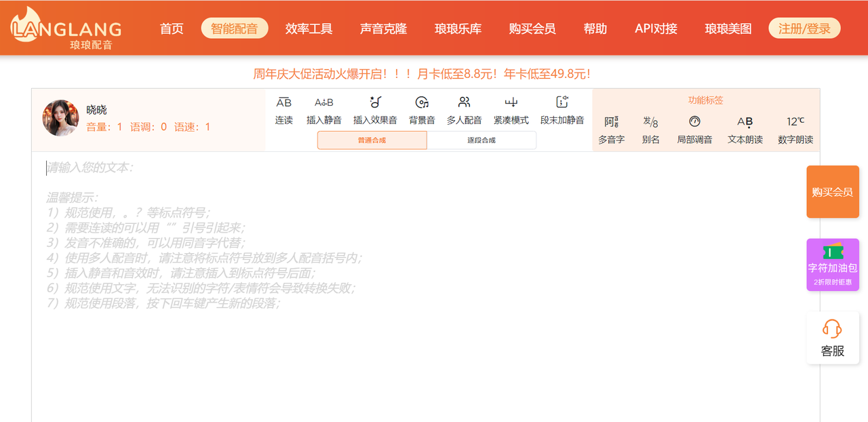Select the 连读 (continuous reading) tool
This screenshot has height=422, width=868.
[283, 111]
